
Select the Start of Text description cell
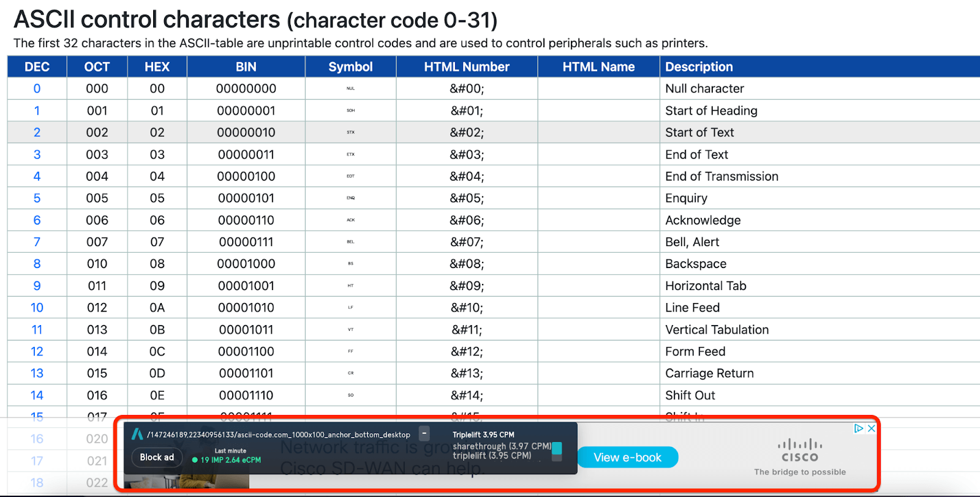(699, 132)
